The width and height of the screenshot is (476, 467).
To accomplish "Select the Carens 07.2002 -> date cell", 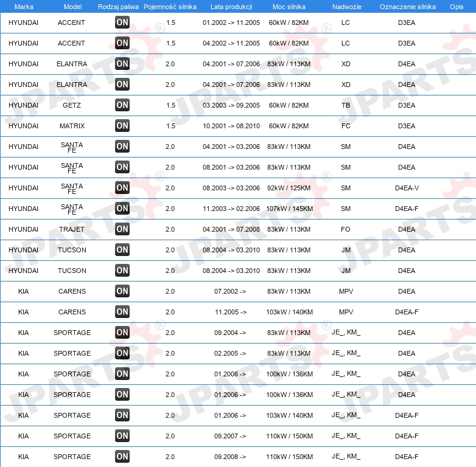I will click(x=230, y=291).
